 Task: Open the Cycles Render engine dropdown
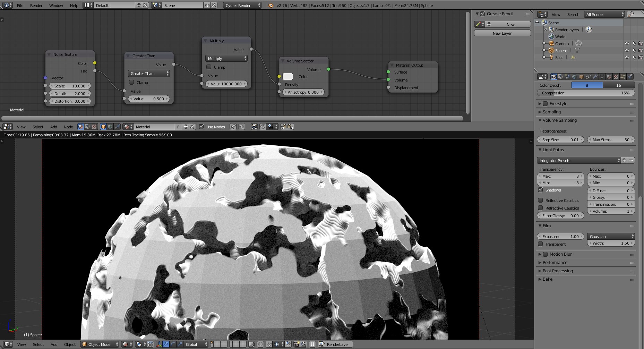point(242,5)
